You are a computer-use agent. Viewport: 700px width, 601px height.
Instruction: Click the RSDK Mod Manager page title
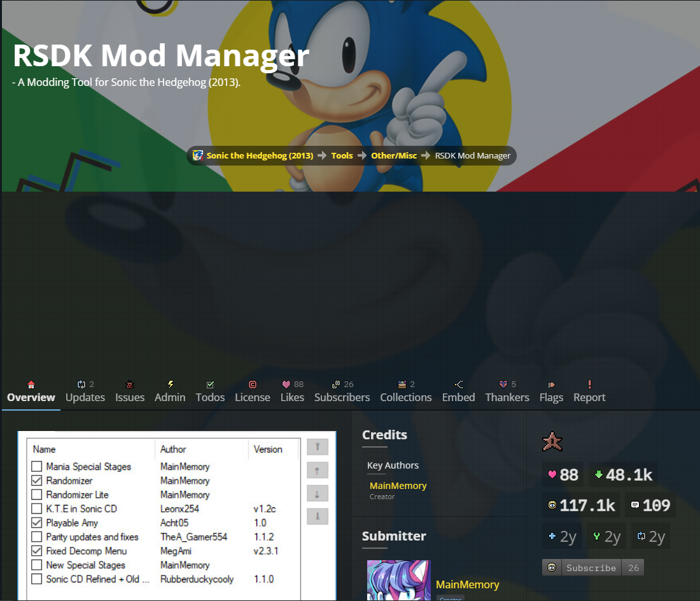point(161,55)
